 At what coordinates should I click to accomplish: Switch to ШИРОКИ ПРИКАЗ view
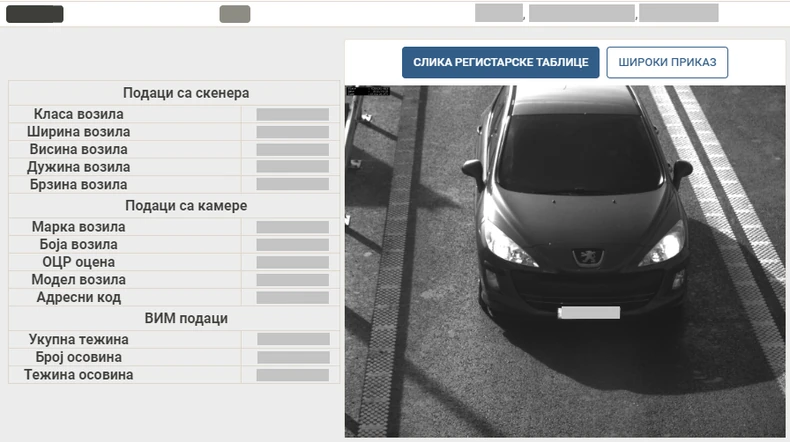(x=667, y=62)
